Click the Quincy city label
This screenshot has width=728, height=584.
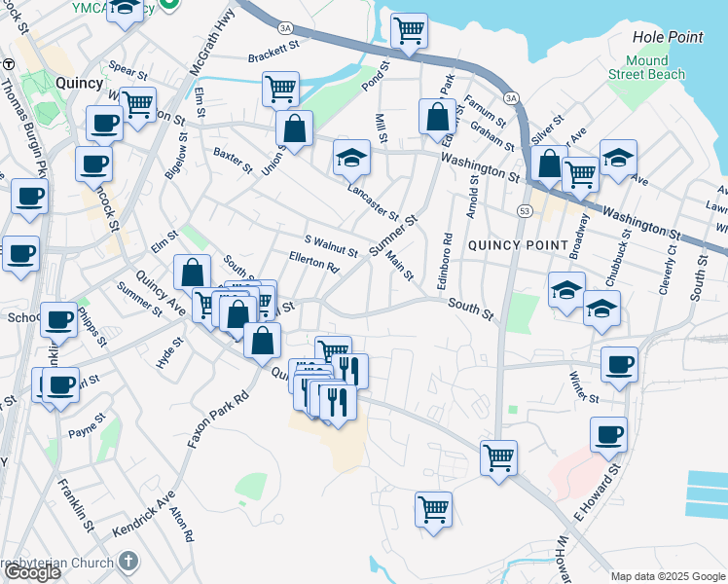point(80,84)
